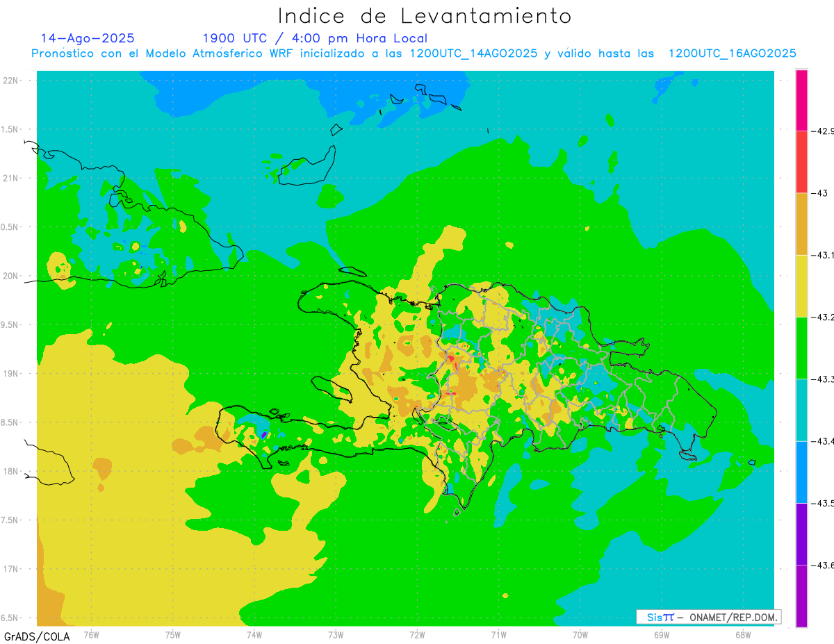This screenshot has width=834, height=644.
Task: Click the bottom purple swatch below -43.6
Action: pos(801,595)
